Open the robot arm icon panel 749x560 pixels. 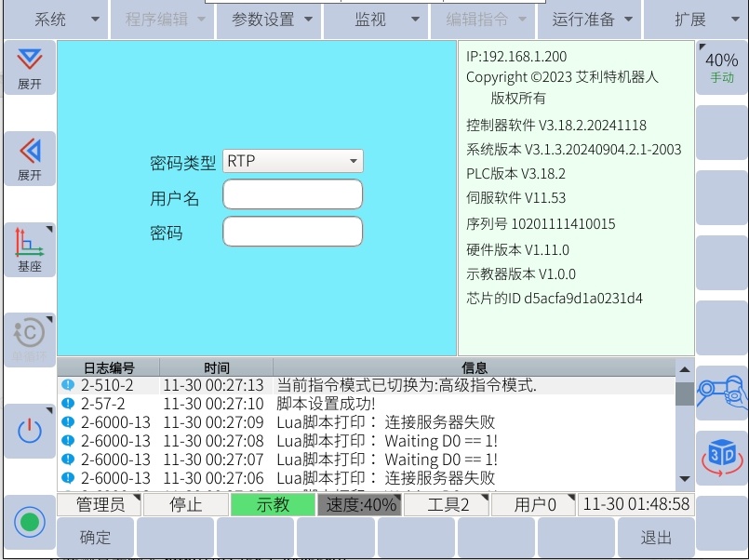coord(722,393)
